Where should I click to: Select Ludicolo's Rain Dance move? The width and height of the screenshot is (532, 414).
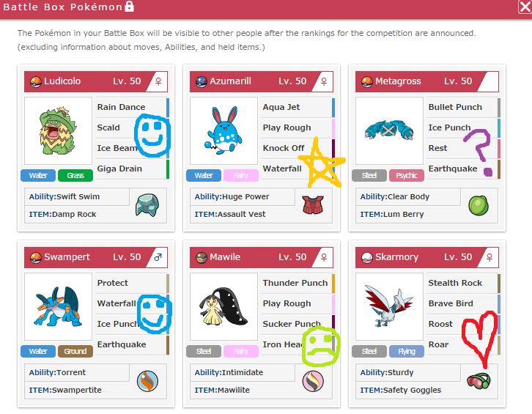pos(132,107)
